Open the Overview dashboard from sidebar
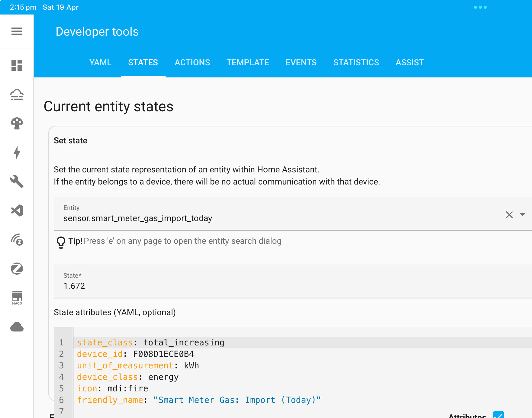Viewport: 532px width, 418px height. [17, 65]
